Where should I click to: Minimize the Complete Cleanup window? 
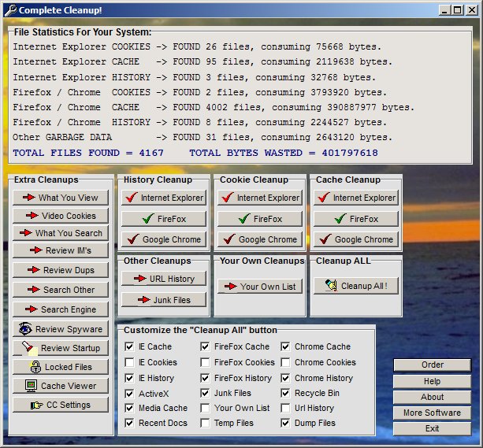pos(445,10)
